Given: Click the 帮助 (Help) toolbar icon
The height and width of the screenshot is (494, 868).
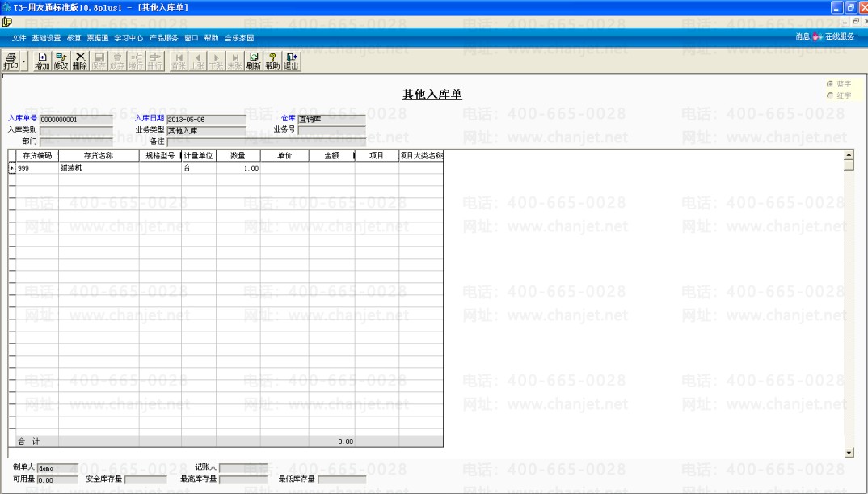Looking at the screenshot, I should [x=272, y=61].
